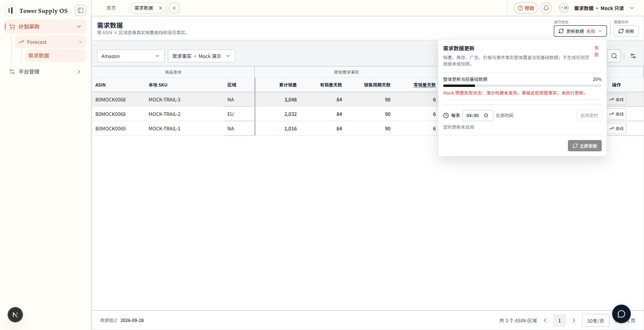Open the 需求事实 · Mock 演示 dropdown
The width and height of the screenshot is (644, 330).
click(x=202, y=56)
